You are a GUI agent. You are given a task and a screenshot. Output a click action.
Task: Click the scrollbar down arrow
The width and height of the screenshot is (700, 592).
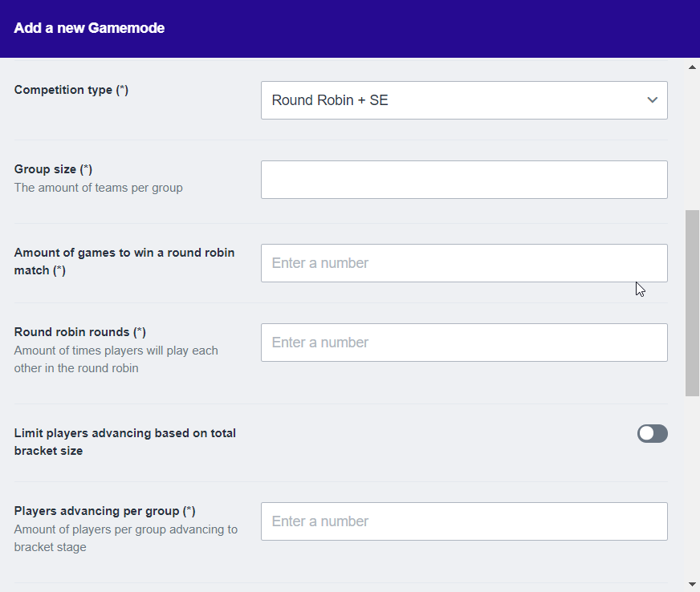pyautogui.click(x=692, y=583)
